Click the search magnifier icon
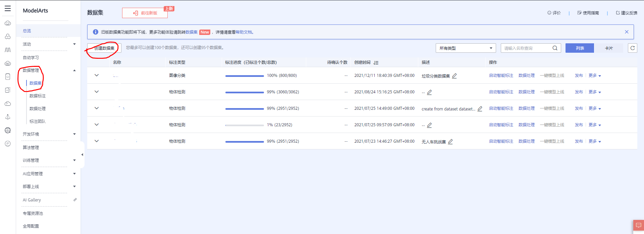This screenshot has width=644, height=234. [555, 48]
